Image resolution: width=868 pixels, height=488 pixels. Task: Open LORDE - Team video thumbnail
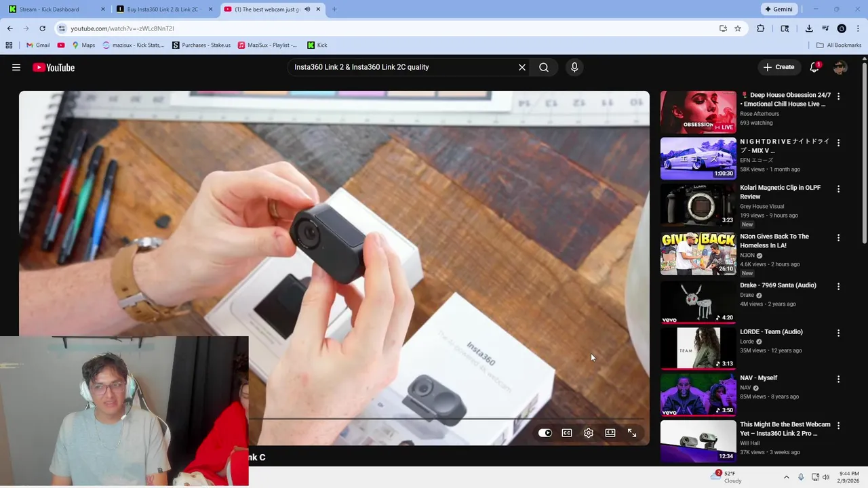pos(698,348)
